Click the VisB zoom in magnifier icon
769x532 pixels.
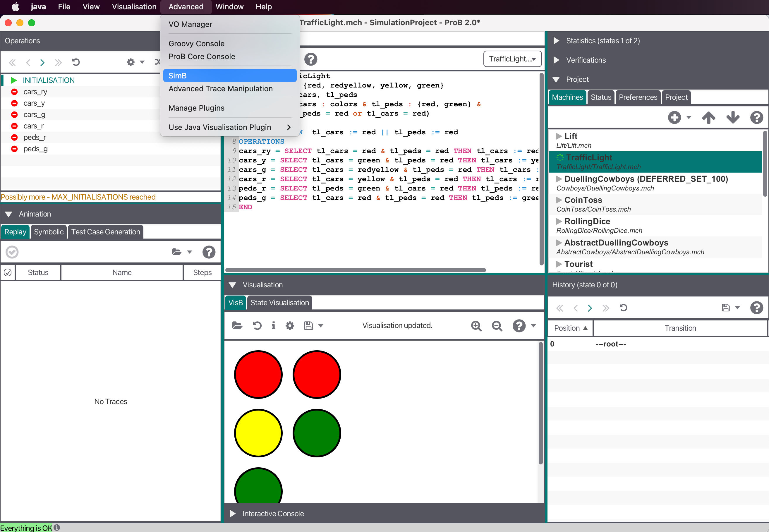click(x=476, y=326)
